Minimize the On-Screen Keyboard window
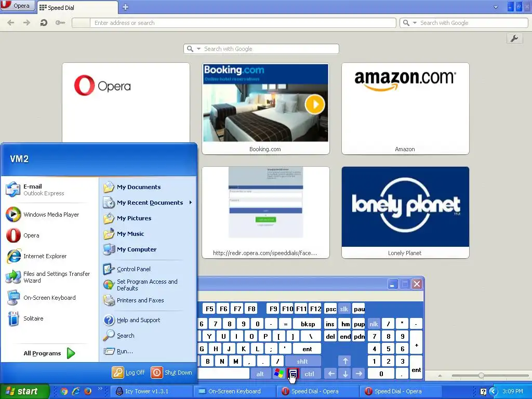532x399 pixels. pos(393,284)
